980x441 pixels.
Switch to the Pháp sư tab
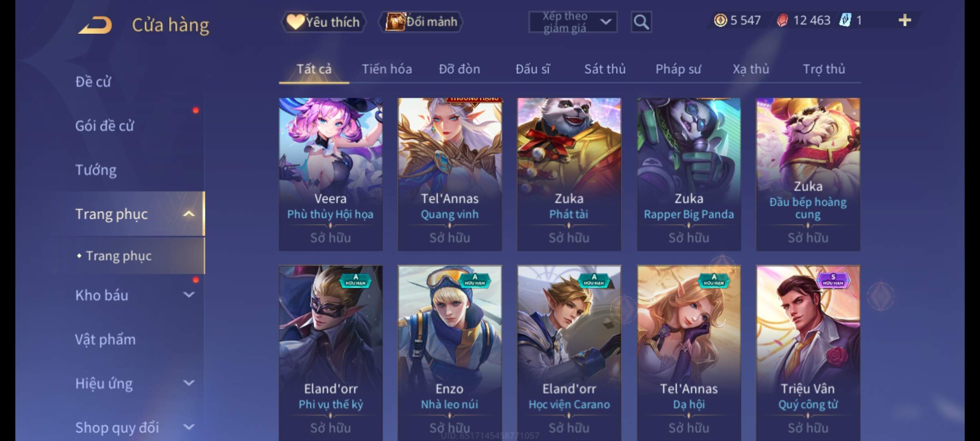coord(678,69)
